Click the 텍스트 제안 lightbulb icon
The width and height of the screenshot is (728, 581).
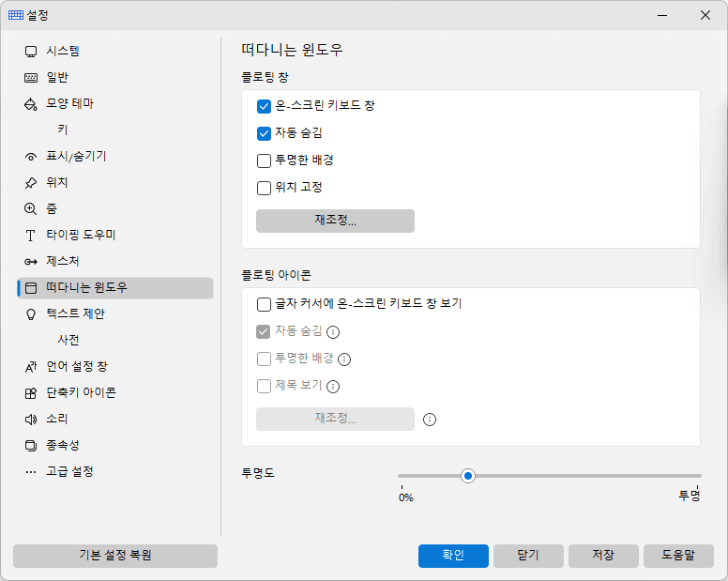pyautogui.click(x=31, y=314)
